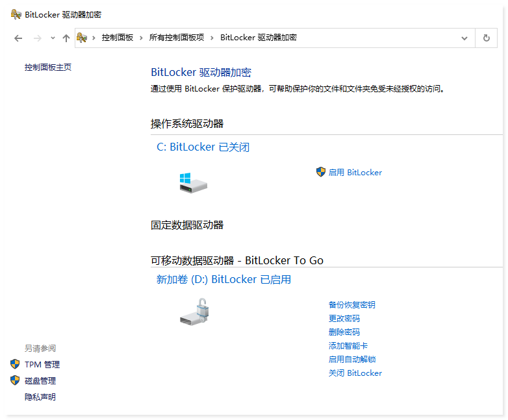Select the 所有控制面板项 breadcrumb item
The height and width of the screenshot is (420, 508).
tap(177, 38)
